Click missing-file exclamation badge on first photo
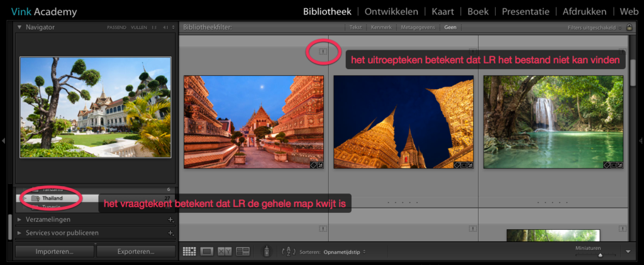This screenshot has height=265, width=644. pos(323,52)
